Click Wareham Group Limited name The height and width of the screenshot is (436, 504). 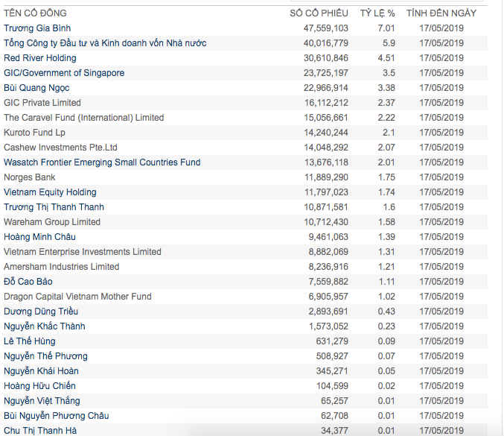coord(52,222)
